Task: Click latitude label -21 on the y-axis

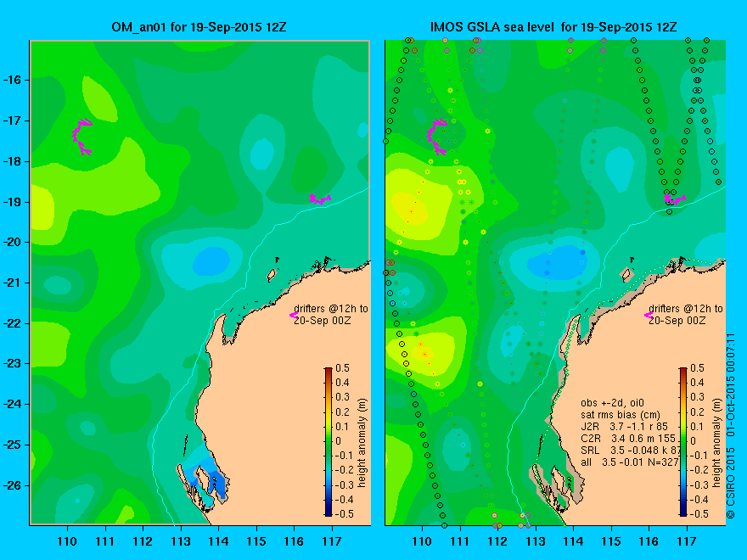Action: point(12,283)
